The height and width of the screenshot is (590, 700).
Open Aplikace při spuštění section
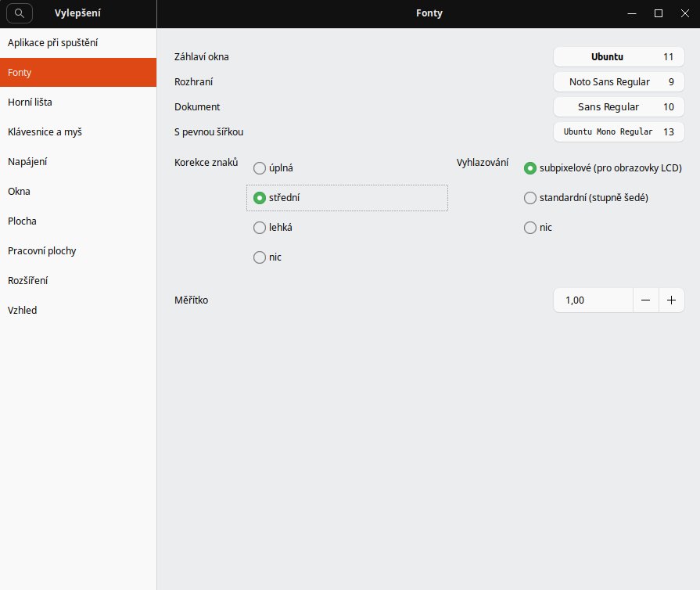[x=78, y=43]
